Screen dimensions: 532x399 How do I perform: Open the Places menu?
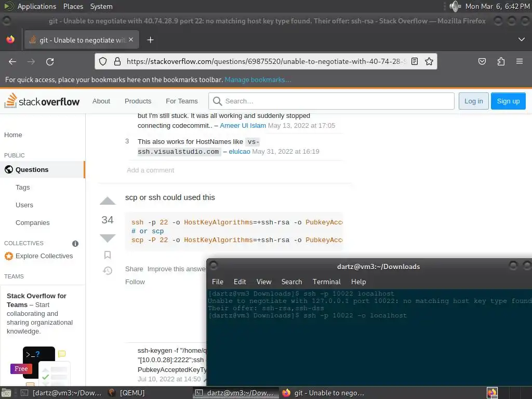tap(73, 6)
